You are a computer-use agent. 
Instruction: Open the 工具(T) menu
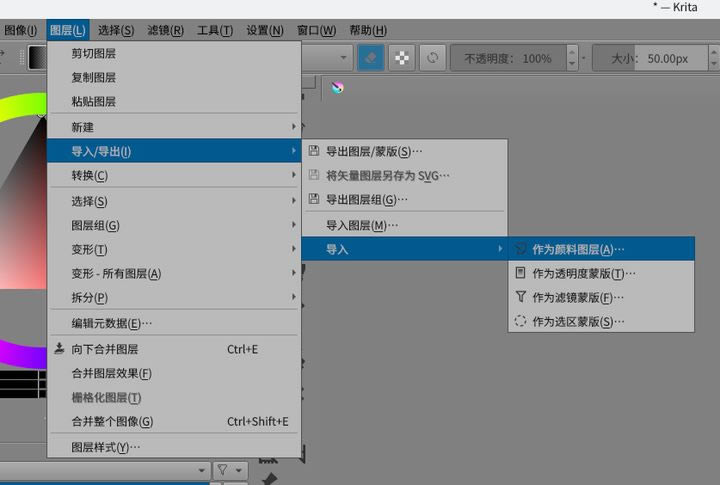click(x=215, y=30)
